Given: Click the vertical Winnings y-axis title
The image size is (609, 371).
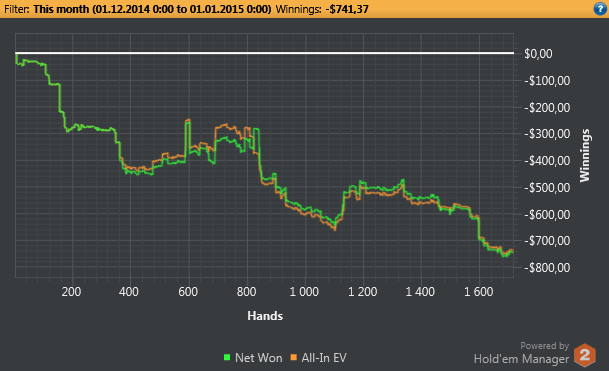Looking at the screenshot, I should [585, 155].
